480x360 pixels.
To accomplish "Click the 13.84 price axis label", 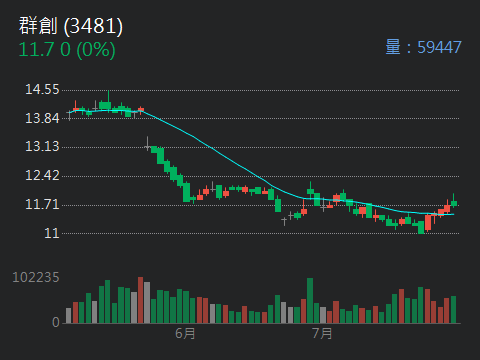I will [42, 118].
